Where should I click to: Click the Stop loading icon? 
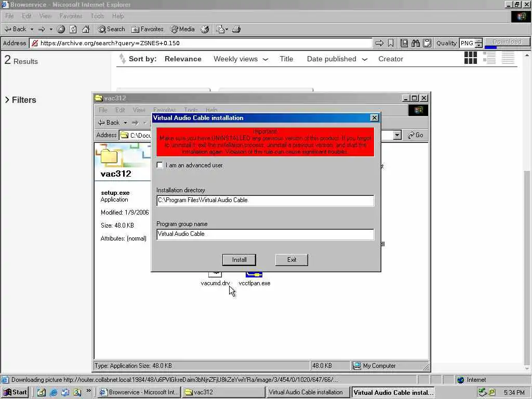click(61, 29)
